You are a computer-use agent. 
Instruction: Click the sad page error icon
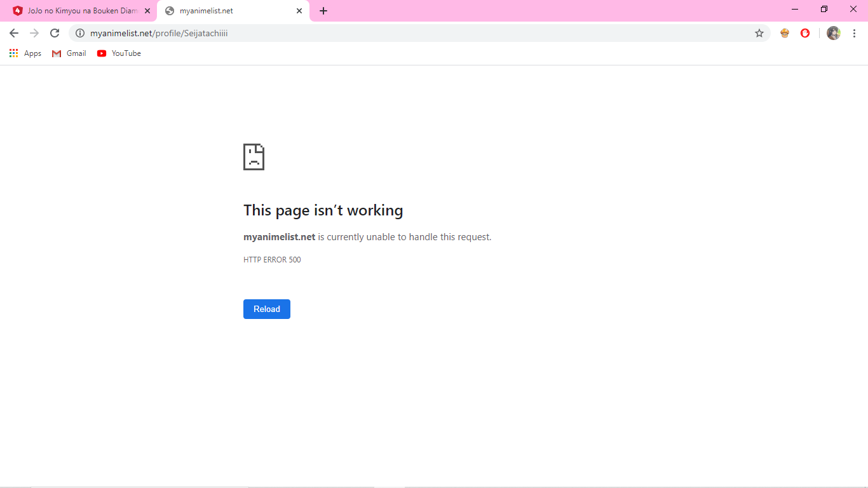(x=254, y=157)
